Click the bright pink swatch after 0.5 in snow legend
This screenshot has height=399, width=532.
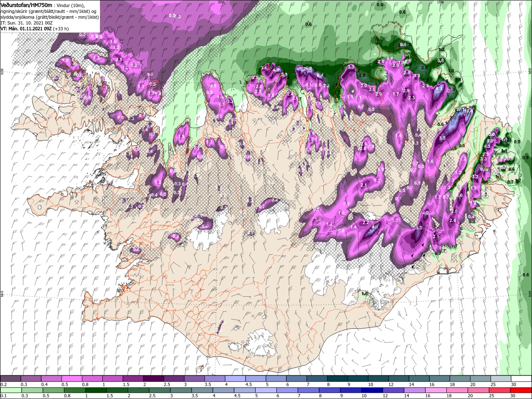[71, 378]
